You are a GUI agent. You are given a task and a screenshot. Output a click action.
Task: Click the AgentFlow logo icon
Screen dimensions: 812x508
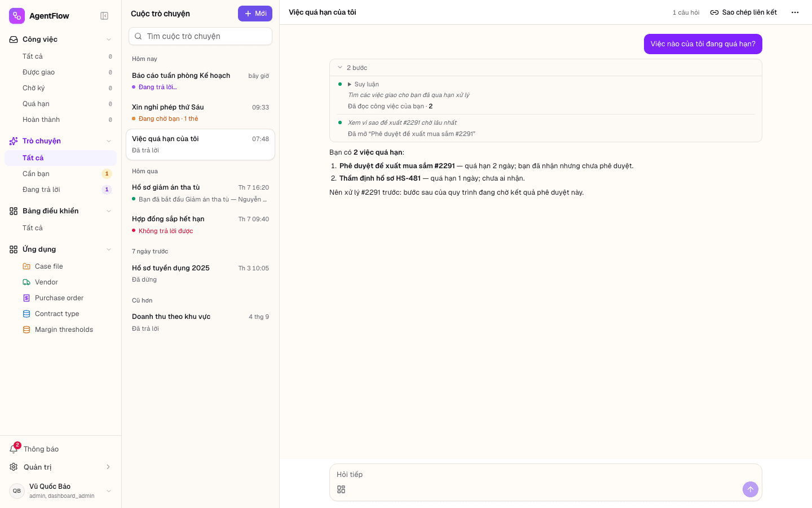click(17, 16)
